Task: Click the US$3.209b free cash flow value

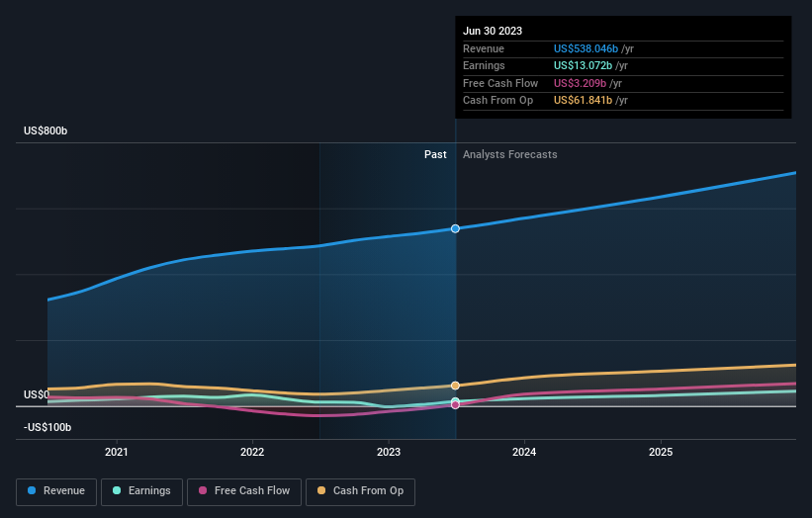Action: point(580,83)
